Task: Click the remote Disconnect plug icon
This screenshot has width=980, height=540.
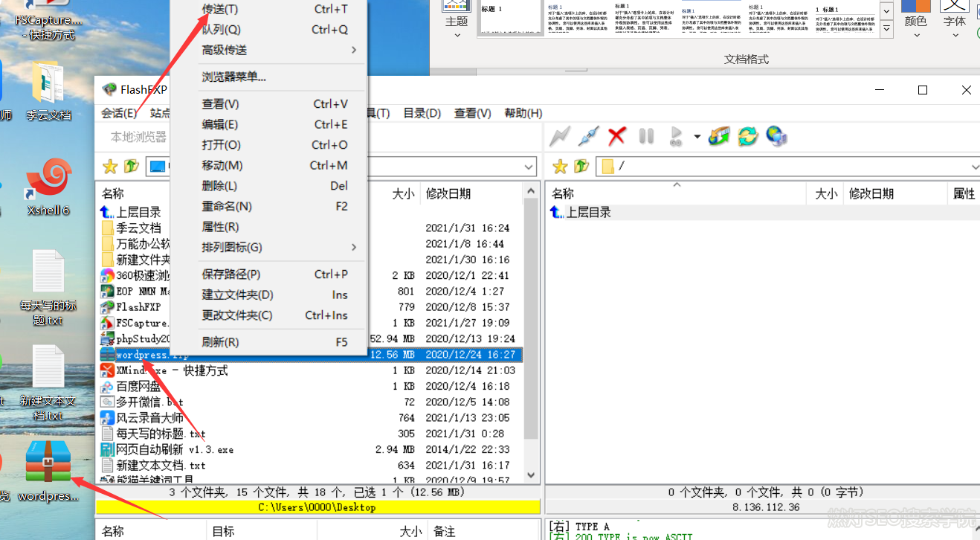Action: coord(588,136)
